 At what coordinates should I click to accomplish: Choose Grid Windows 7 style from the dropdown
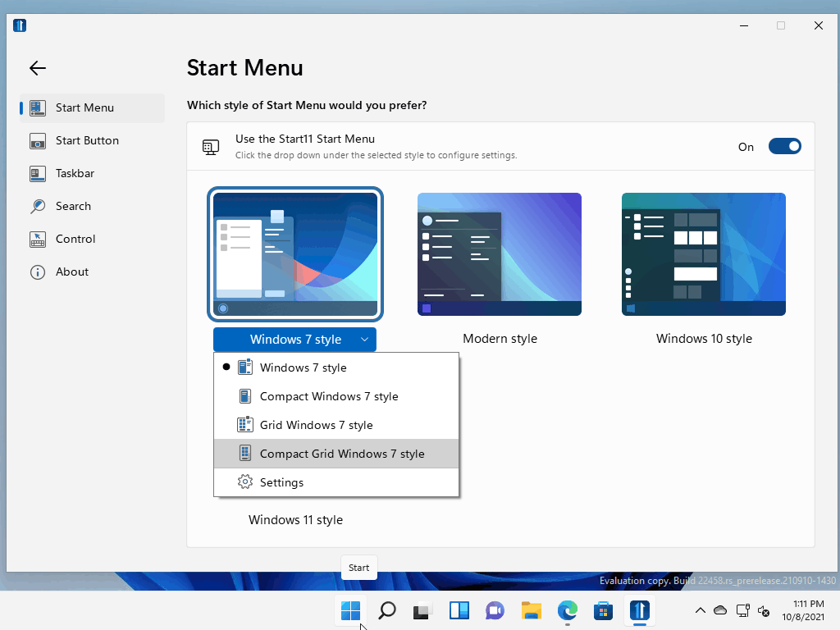(316, 425)
